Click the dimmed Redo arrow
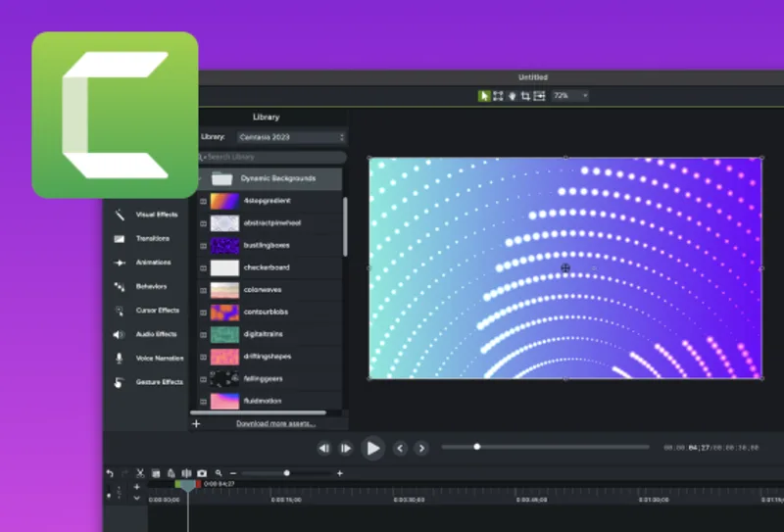This screenshot has width=784, height=532. pos(124,473)
